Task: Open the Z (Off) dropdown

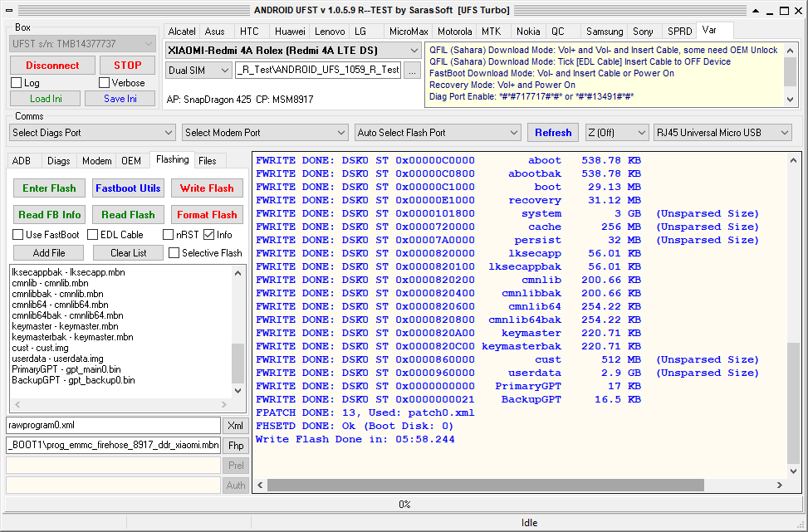Action: coord(617,133)
